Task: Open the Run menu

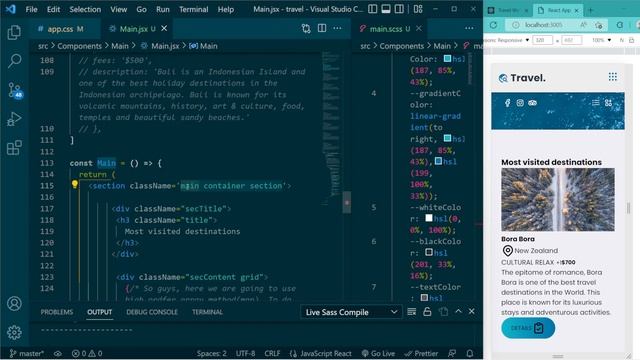Action: click(162, 9)
